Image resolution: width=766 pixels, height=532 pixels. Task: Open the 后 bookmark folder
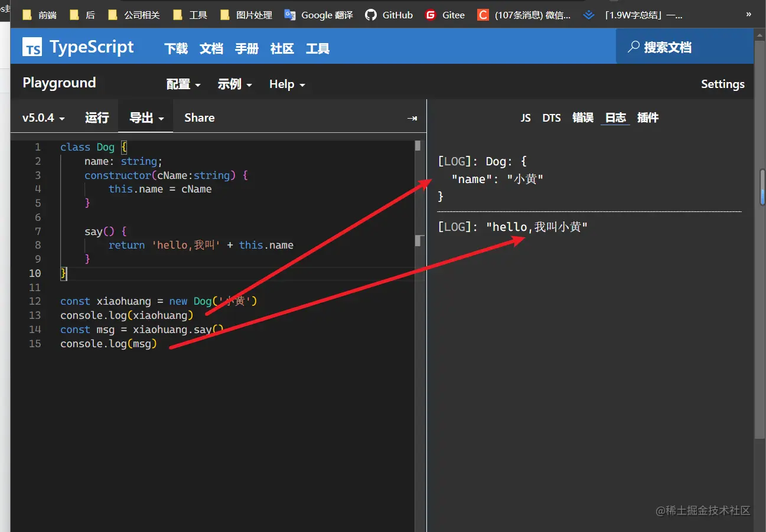pos(82,15)
